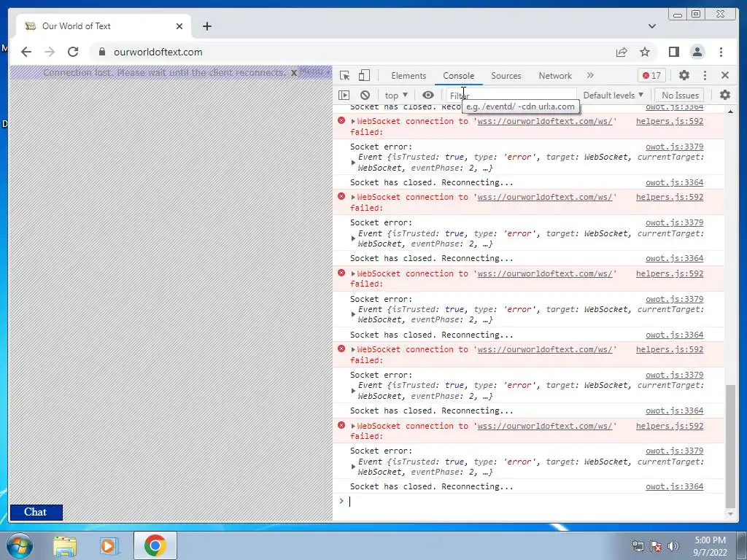Viewport: 747px width, 560px height.
Task: Show more DevTools tabs chevron
Action: [x=590, y=75]
